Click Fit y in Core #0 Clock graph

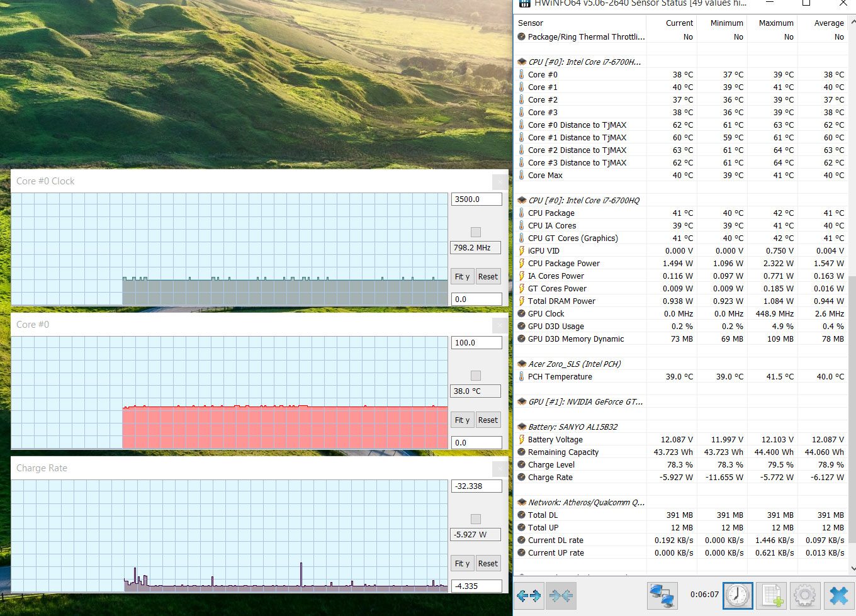pos(462,276)
